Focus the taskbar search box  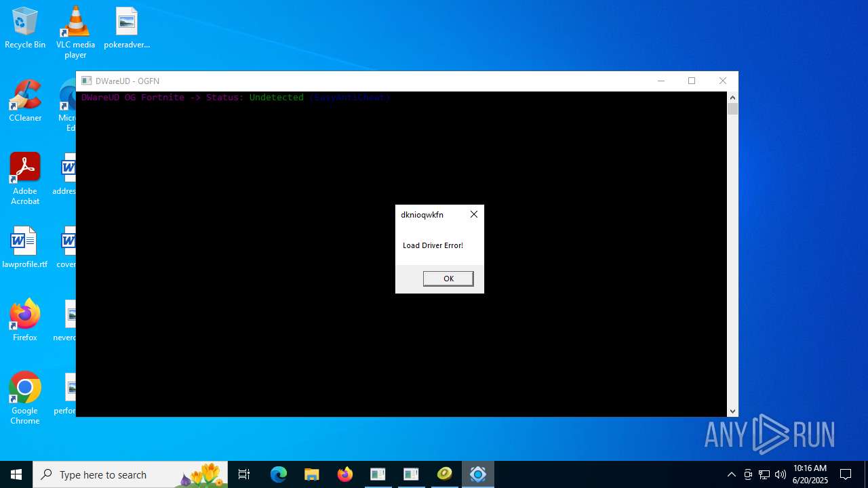click(130, 474)
